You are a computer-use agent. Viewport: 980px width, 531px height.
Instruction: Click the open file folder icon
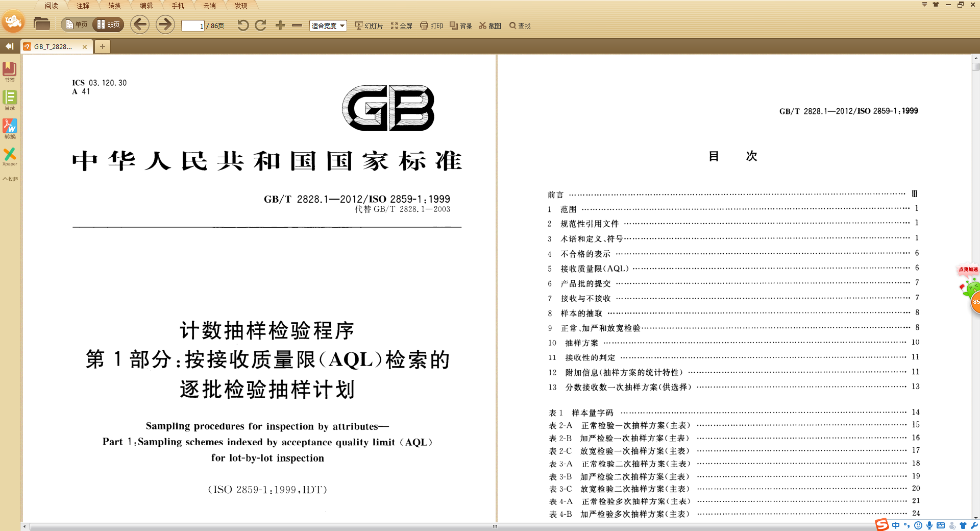(x=41, y=24)
